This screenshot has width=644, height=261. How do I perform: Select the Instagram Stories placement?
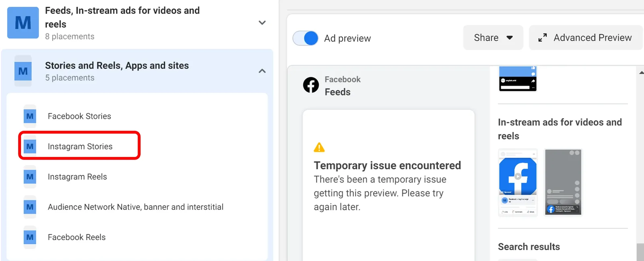pyautogui.click(x=80, y=146)
